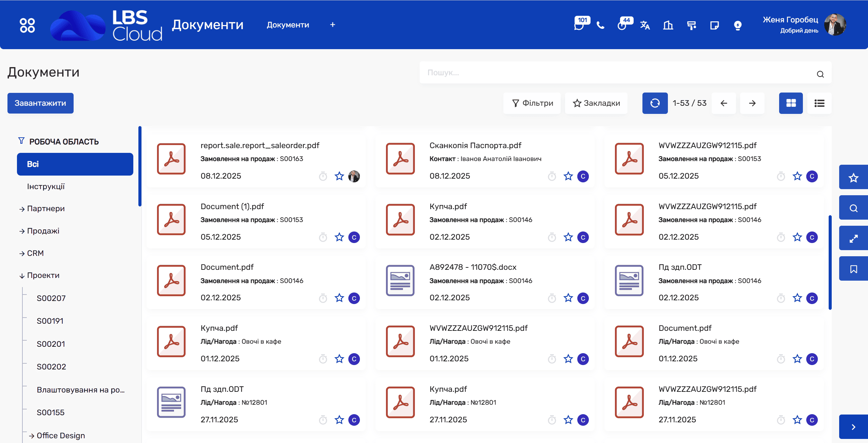Open the Закладки dropdown
The width and height of the screenshot is (868, 443).
pyautogui.click(x=596, y=103)
